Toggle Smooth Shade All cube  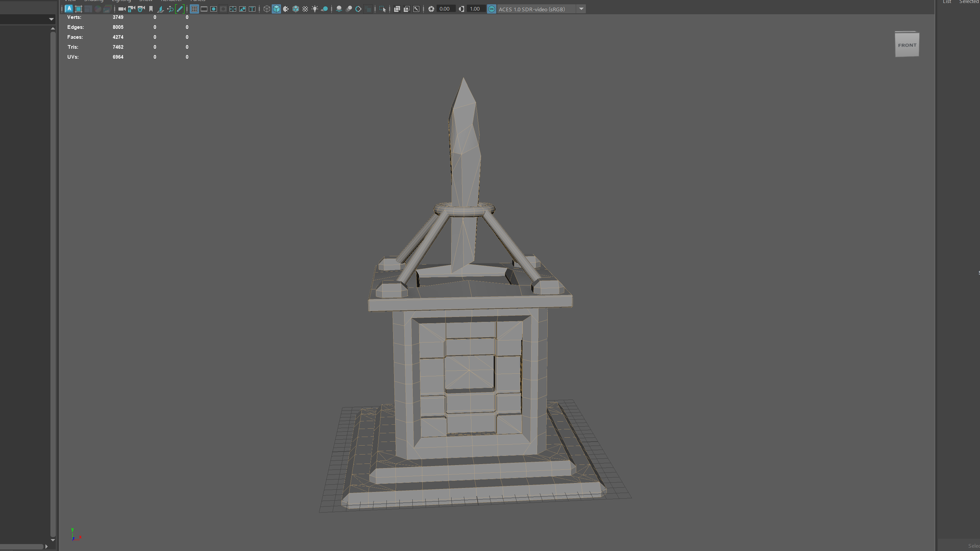pyautogui.click(x=277, y=9)
